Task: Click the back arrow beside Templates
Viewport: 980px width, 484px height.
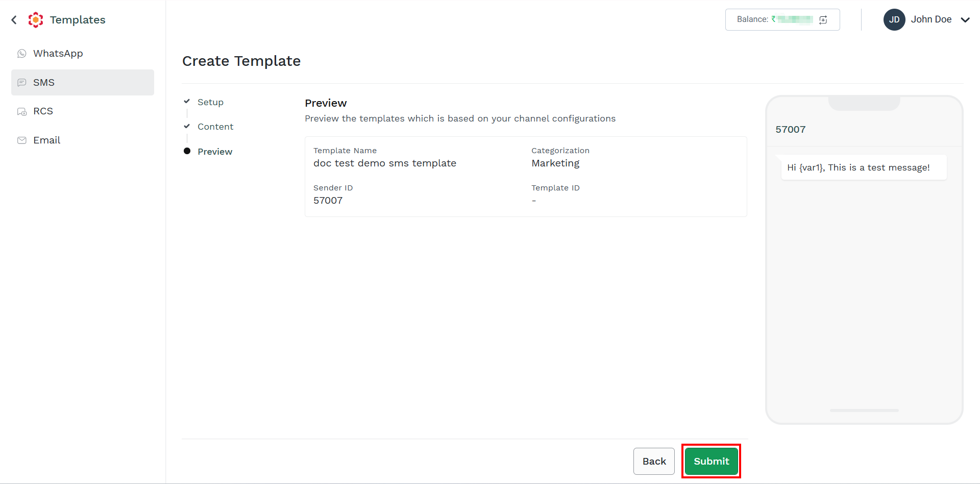Action: tap(14, 20)
